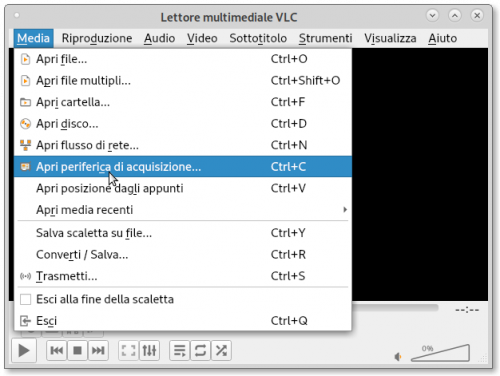Click the disc icon beside Apri disco

(x=25, y=124)
